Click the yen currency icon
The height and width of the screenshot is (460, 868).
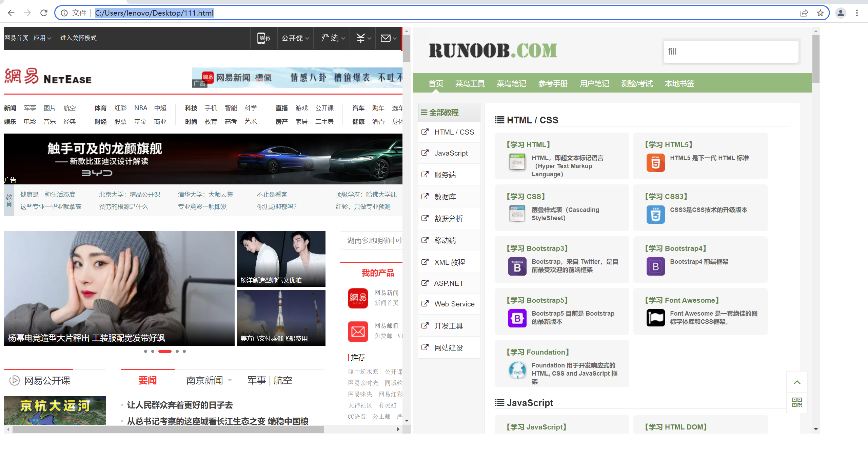pyautogui.click(x=361, y=38)
